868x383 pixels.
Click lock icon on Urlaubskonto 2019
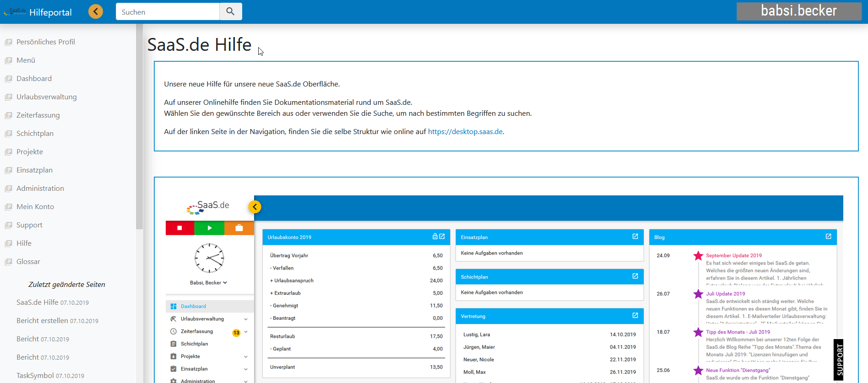(435, 237)
